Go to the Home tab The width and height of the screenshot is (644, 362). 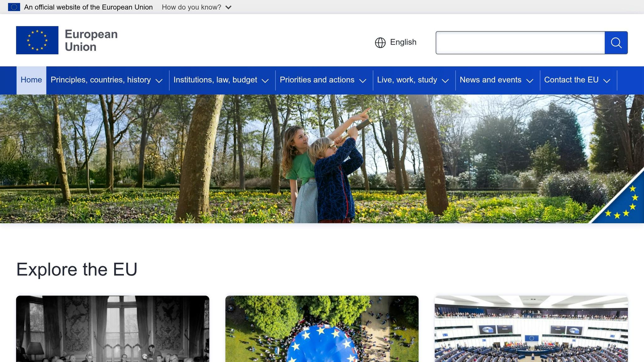[x=31, y=80]
